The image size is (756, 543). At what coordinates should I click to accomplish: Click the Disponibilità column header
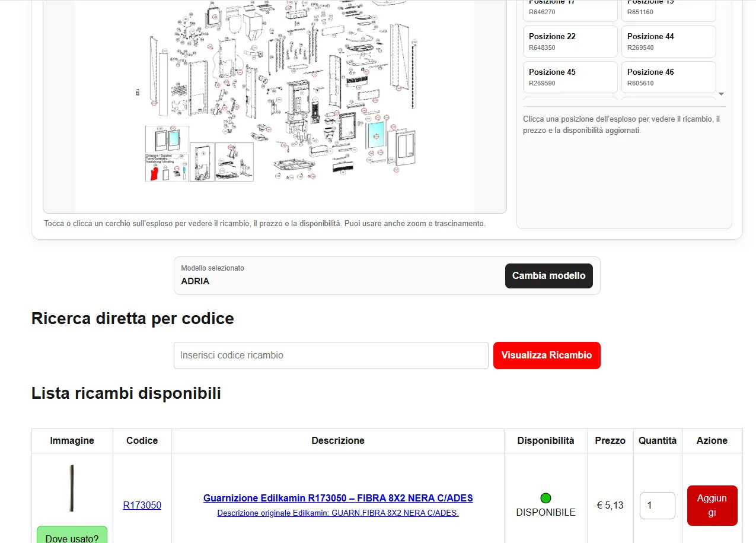click(546, 441)
